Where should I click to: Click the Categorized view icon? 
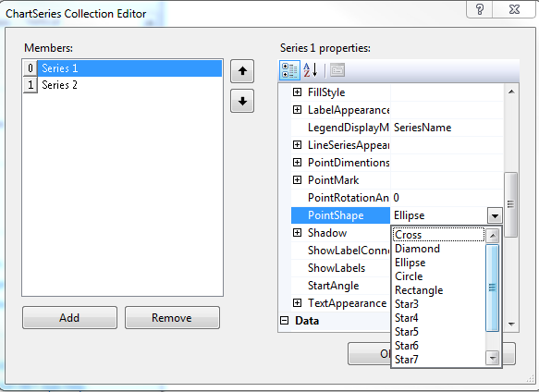pyautogui.click(x=289, y=70)
